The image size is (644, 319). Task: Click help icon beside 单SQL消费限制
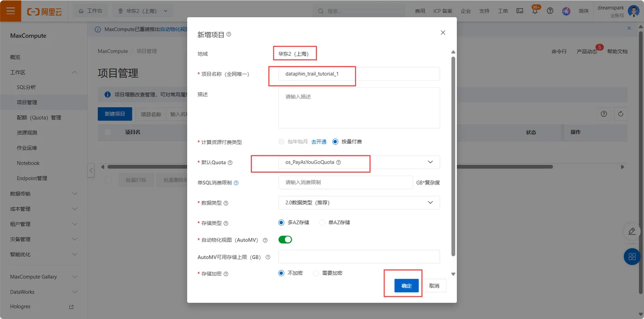[236, 183]
